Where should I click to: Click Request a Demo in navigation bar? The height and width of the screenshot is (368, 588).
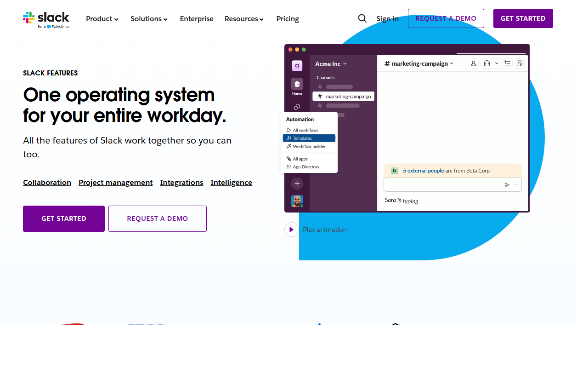(446, 18)
